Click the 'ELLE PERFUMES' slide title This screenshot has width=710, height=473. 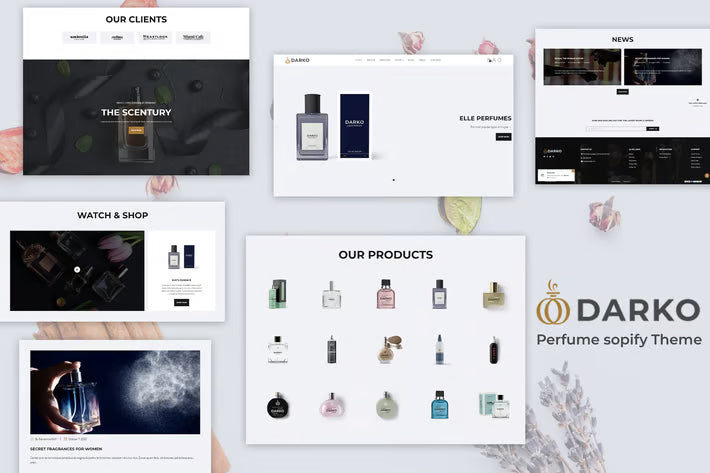[485, 118]
